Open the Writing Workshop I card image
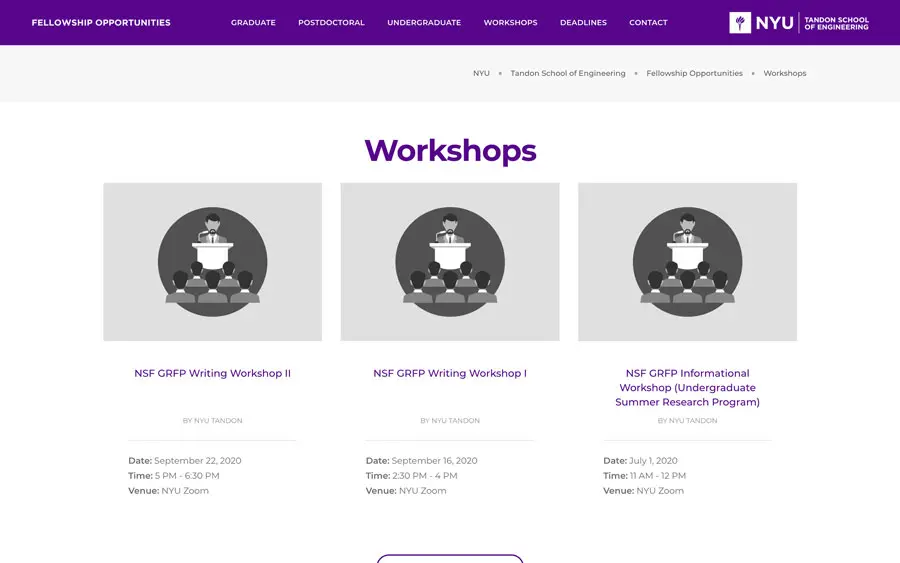This screenshot has height=563, width=900. tap(450, 262)
